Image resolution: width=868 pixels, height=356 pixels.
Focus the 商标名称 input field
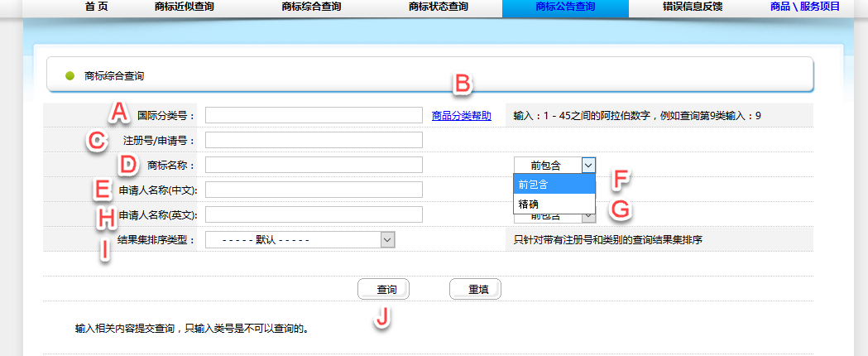314,165
